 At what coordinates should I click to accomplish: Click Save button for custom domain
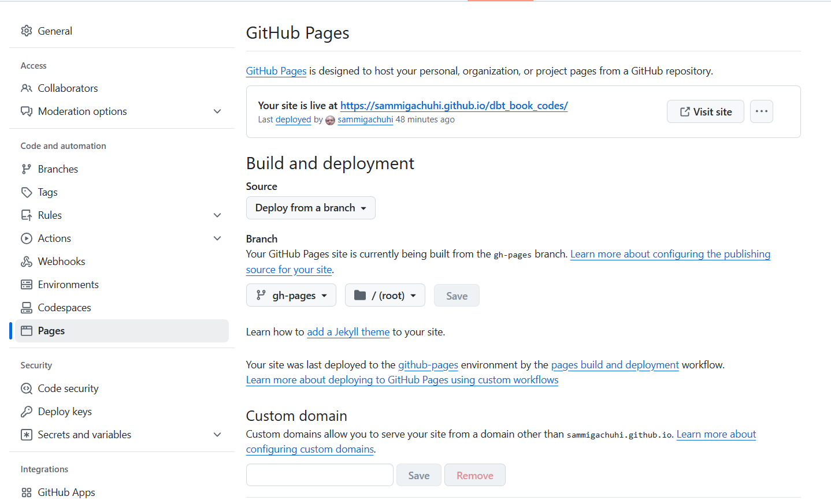click(x=419, y=475)
